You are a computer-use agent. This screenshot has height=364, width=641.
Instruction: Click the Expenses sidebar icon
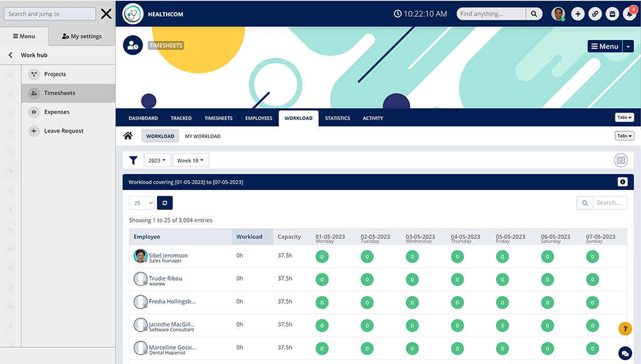pyautogui.click(x=34, y=112)
